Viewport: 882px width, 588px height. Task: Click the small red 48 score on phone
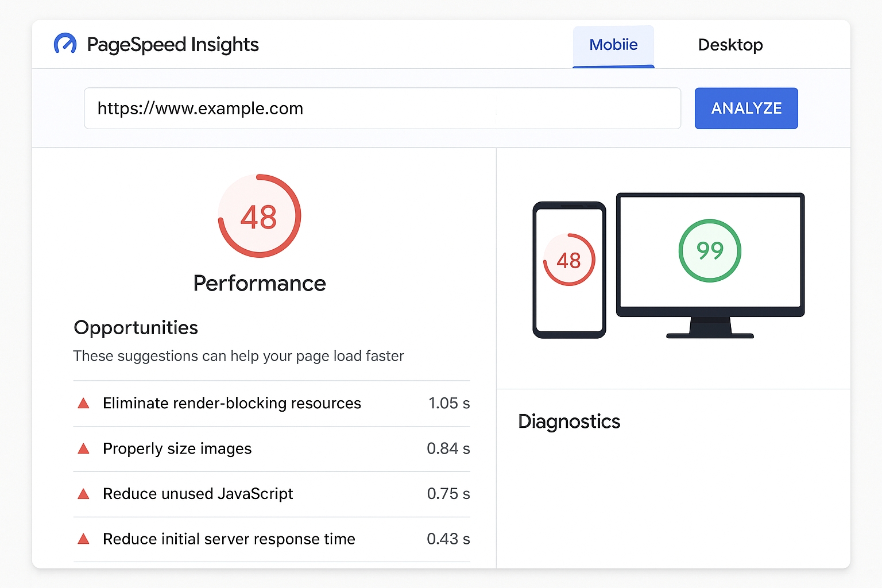(568, 260)
